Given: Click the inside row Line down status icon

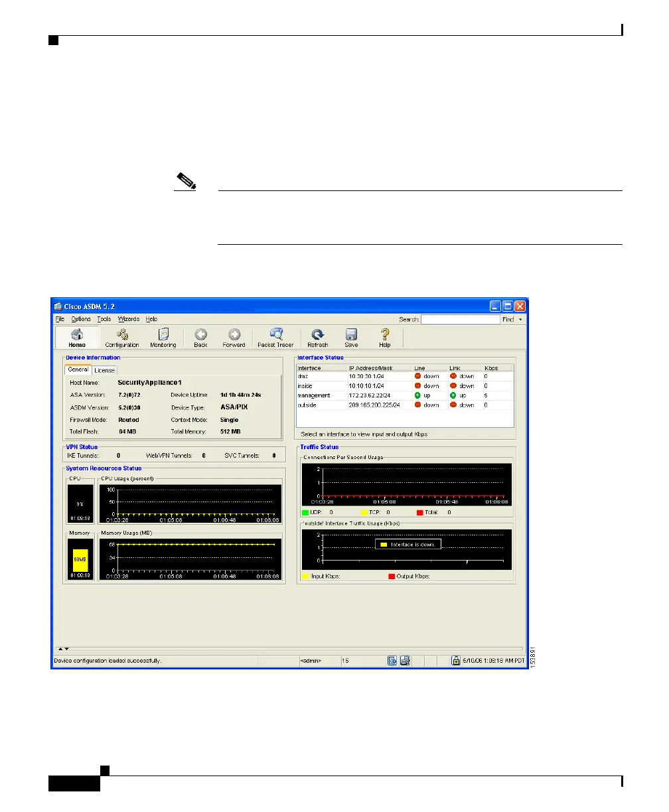Looking at the screenshot, I should 418,385.
